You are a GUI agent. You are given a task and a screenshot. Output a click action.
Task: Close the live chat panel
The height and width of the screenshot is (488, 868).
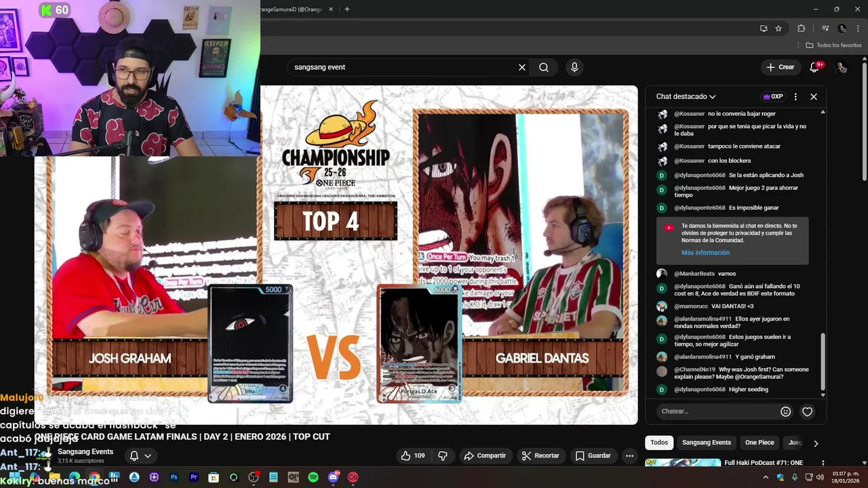coord(814,96)
